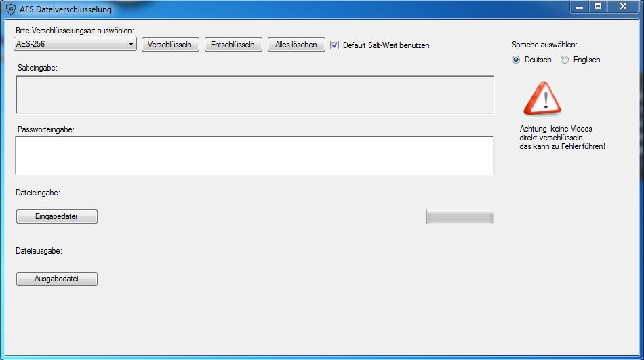Screen dimensions: 644x360
Task: Click the blank gray progress bar beside Eingabedatei
Action: [460, 217]
